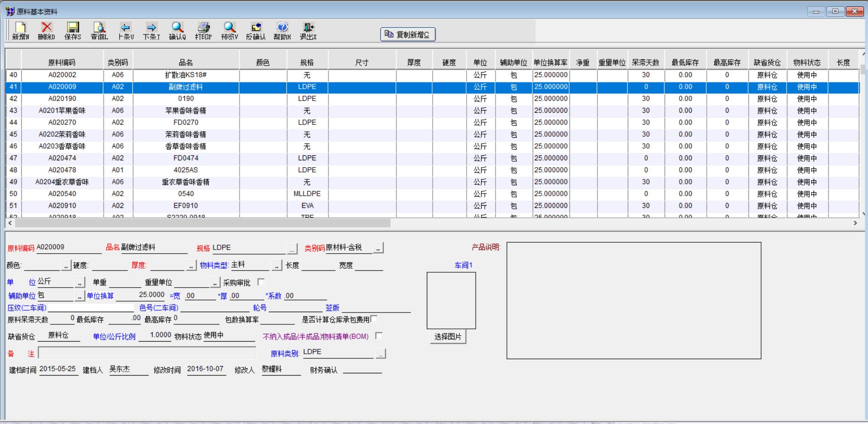Click the 车间1 image box
The height and width of the screenshot is (424, 868).
[451, 300]
